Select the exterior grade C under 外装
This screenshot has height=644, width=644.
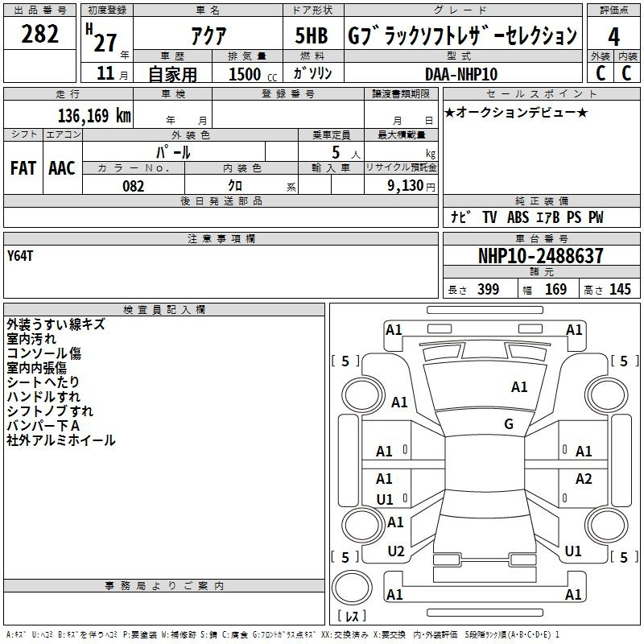(601, 72)
